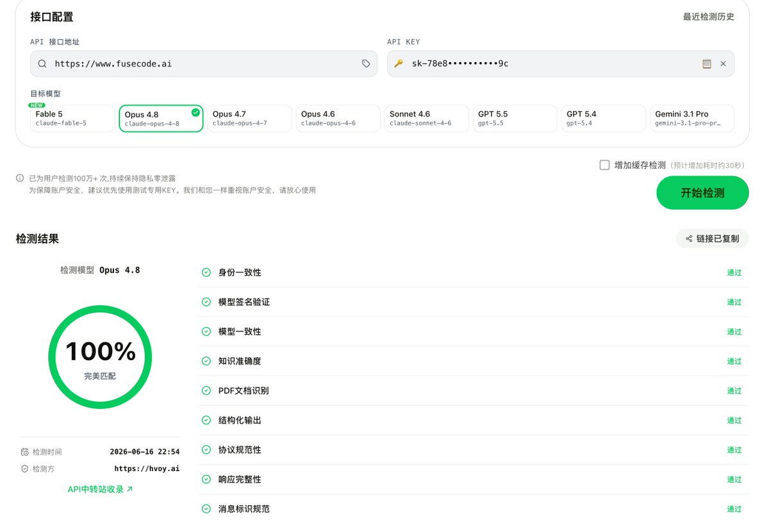Open 最近检测历史
Image resolution: width=769 pixels, height=532 pixels.
[x=709, y=17]
